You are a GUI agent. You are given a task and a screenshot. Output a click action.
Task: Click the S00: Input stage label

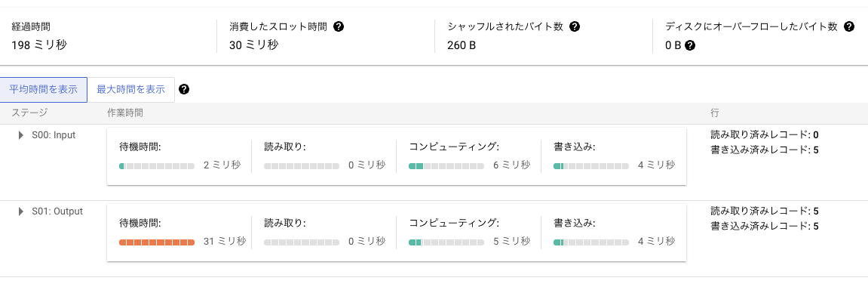point(54,134)
